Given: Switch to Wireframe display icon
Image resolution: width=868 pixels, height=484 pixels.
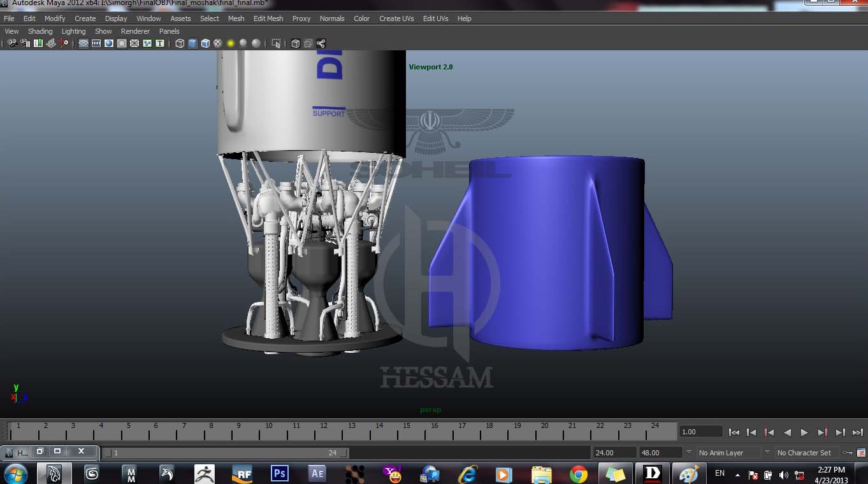Looking at the screenshot, I should pyautogui.click(x=180, y=43).
